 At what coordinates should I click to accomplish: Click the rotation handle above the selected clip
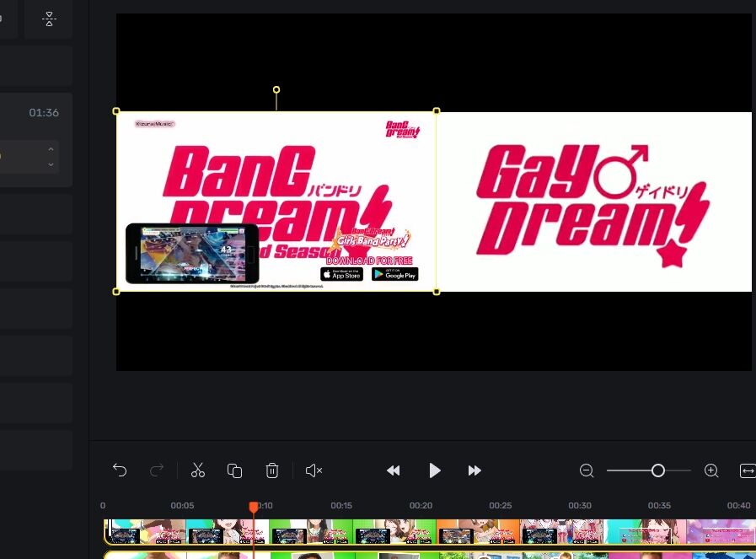click(x=276, y=89)
